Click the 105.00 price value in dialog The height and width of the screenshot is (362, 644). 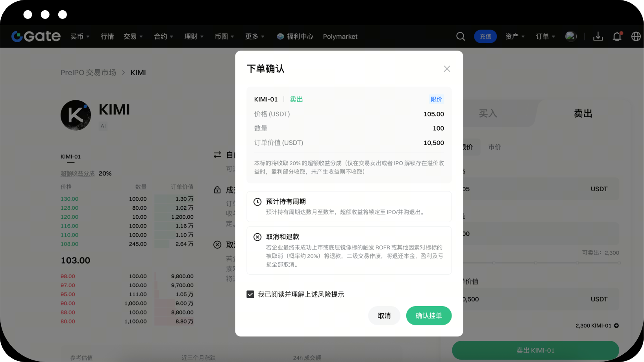(x=434, y=114)
